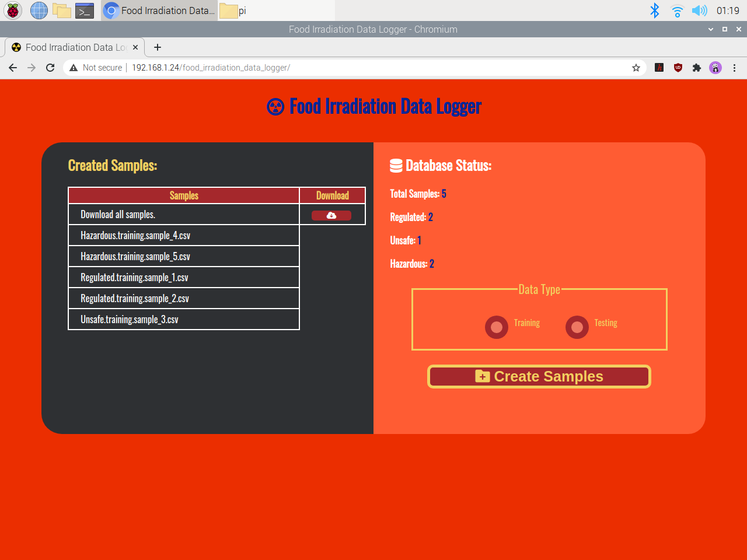747x560 pixels.
Task: Adjust the system volume control
Action: click(699, 10)
